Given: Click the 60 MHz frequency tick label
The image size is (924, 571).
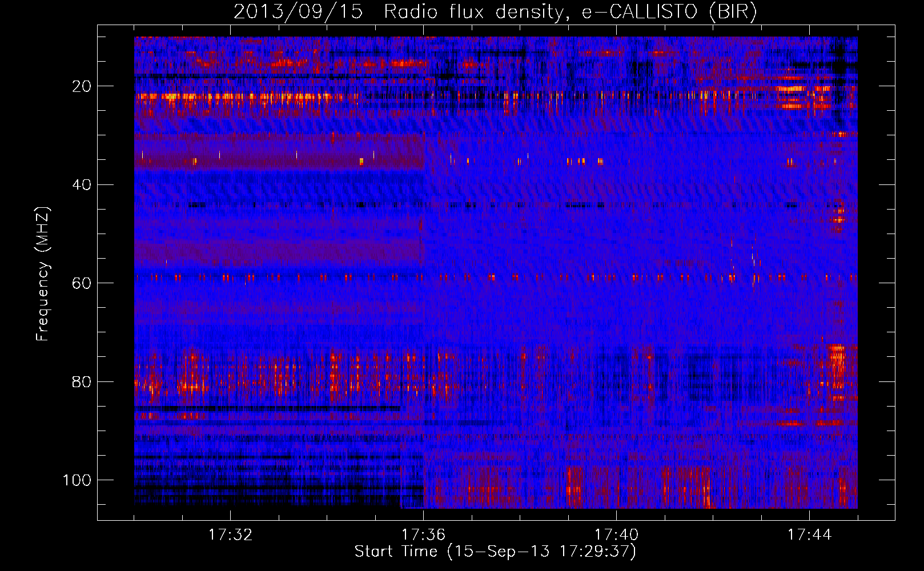Looking at the screenshot, I should [82, 283].
